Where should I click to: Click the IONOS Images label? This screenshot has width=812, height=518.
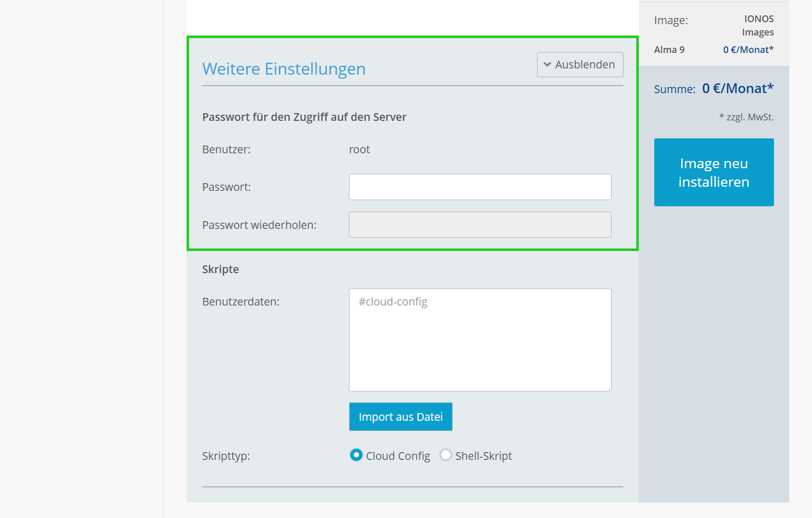[758, 25]
